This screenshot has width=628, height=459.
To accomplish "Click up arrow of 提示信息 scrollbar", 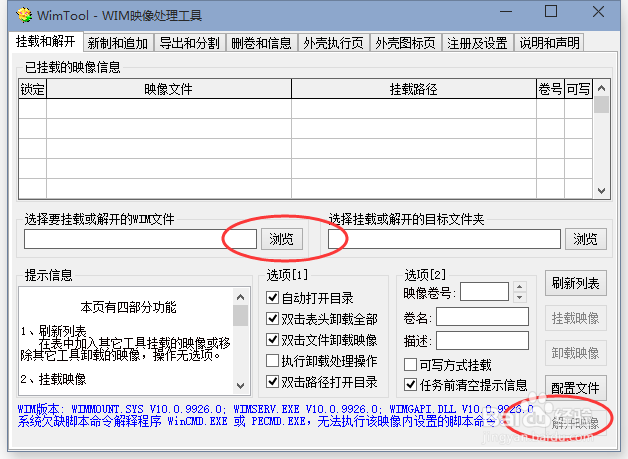I will (240, 297).
